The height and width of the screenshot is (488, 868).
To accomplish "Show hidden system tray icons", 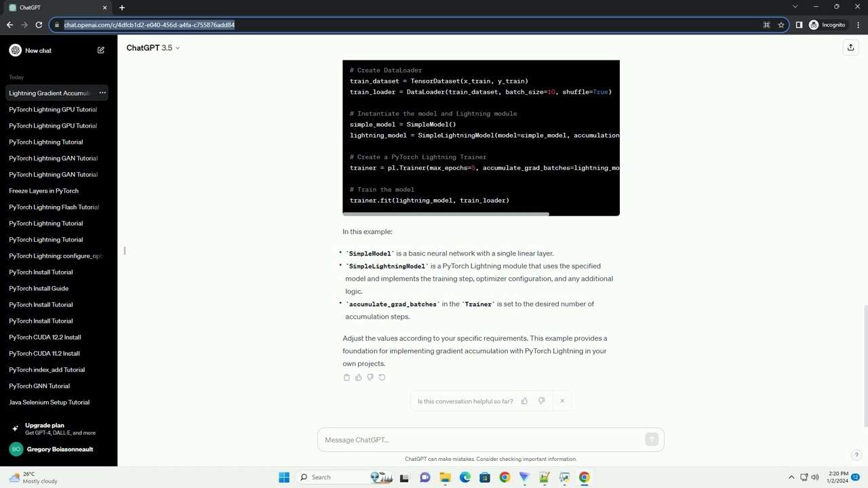I will 791,477.
